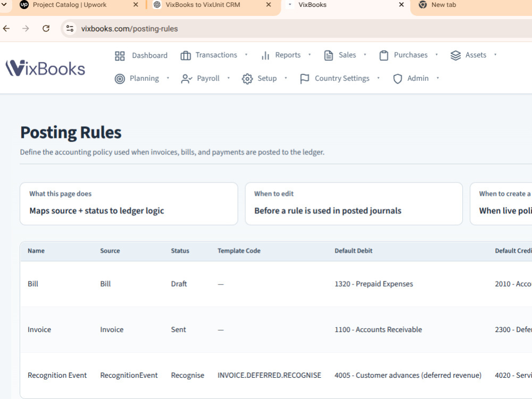Open the Admin menu label
The width and height of the screenshot is (532, 399).
click(418, 78)
